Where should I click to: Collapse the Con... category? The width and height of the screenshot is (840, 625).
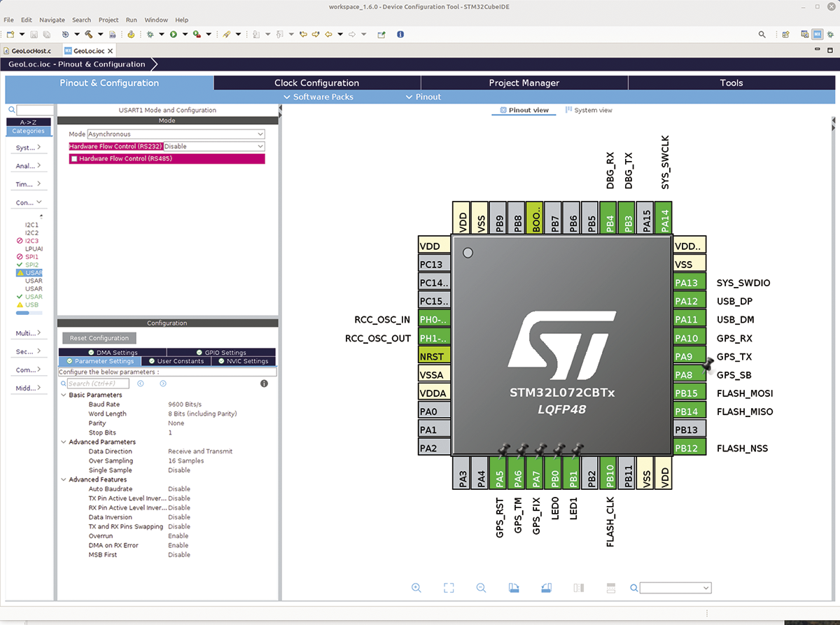click(28, 202)
